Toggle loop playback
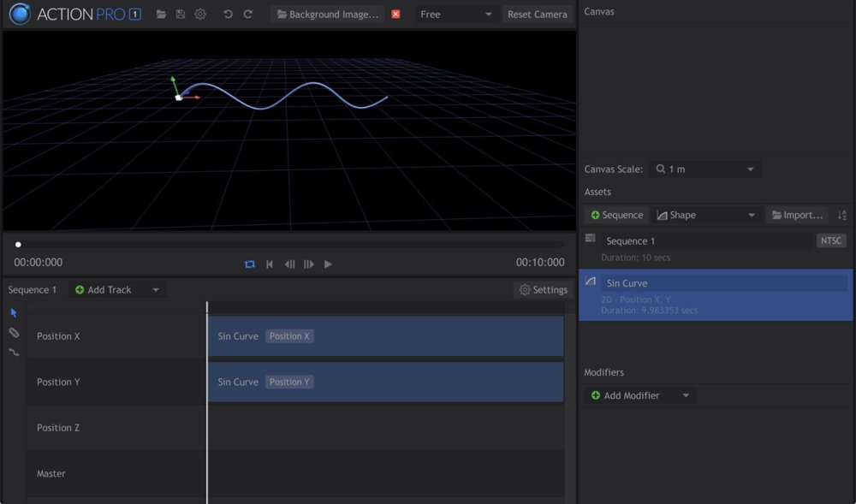This screenshot has width=856, height=504. pos(250,264)
